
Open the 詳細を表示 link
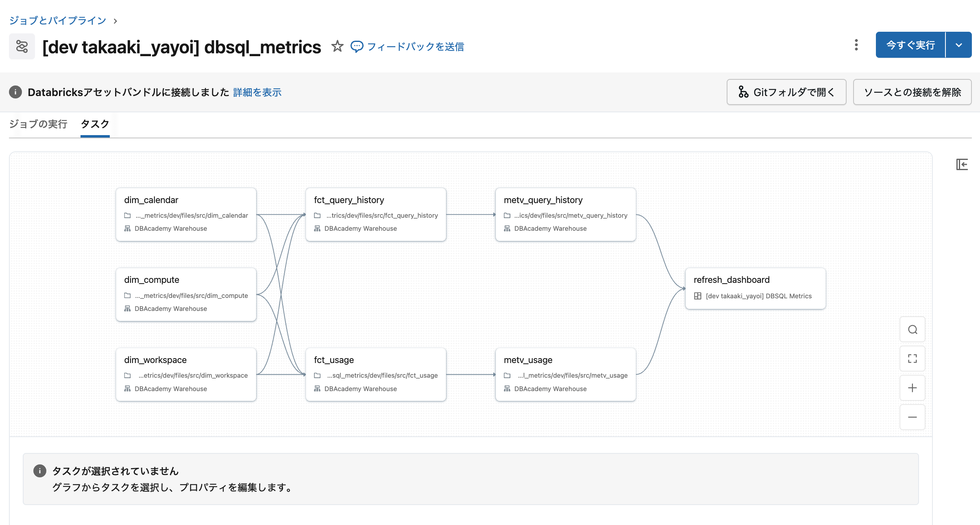tap(257, 92)
